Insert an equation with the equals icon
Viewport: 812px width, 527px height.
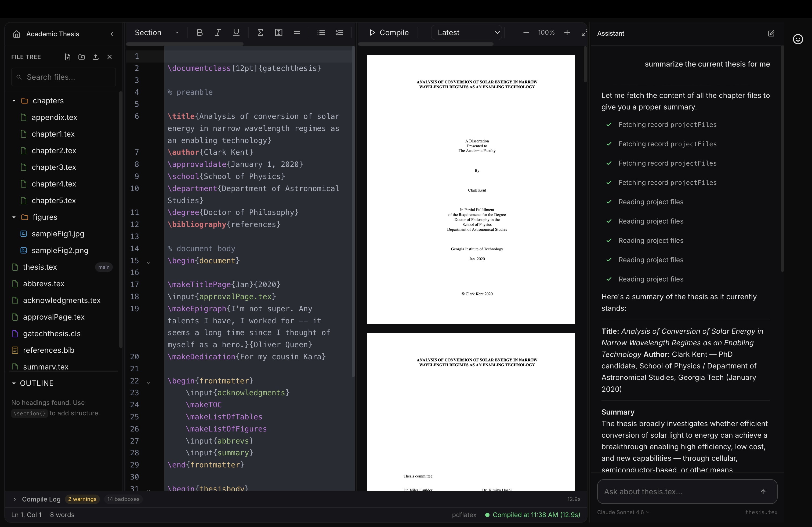[297, 32]
